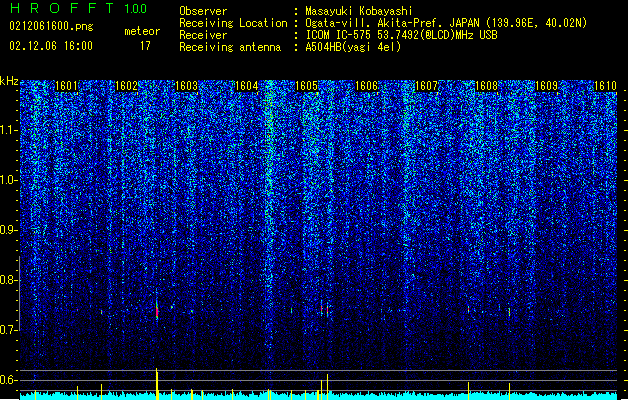
Task: Select the filename 0212061600.png
Action: 51,27
